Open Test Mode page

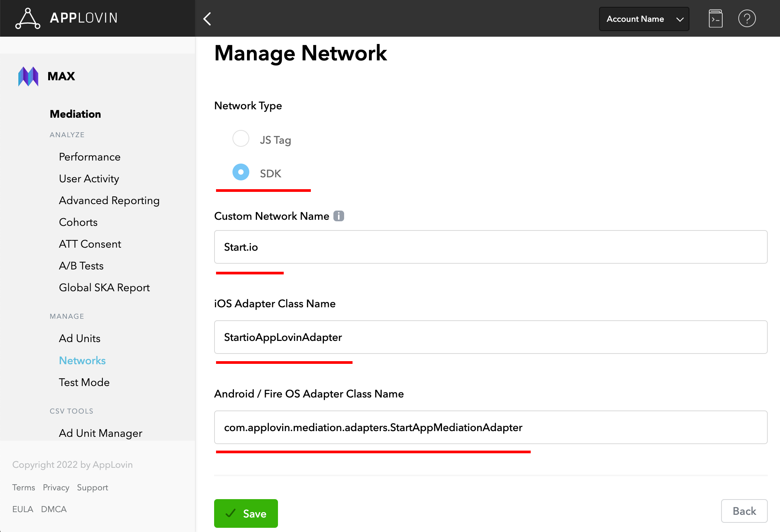point(84,382)
